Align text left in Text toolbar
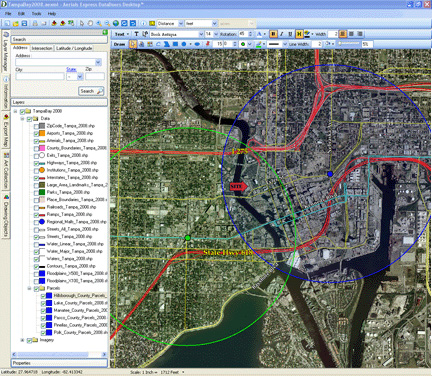432x376 pixels. pos(343,34)
